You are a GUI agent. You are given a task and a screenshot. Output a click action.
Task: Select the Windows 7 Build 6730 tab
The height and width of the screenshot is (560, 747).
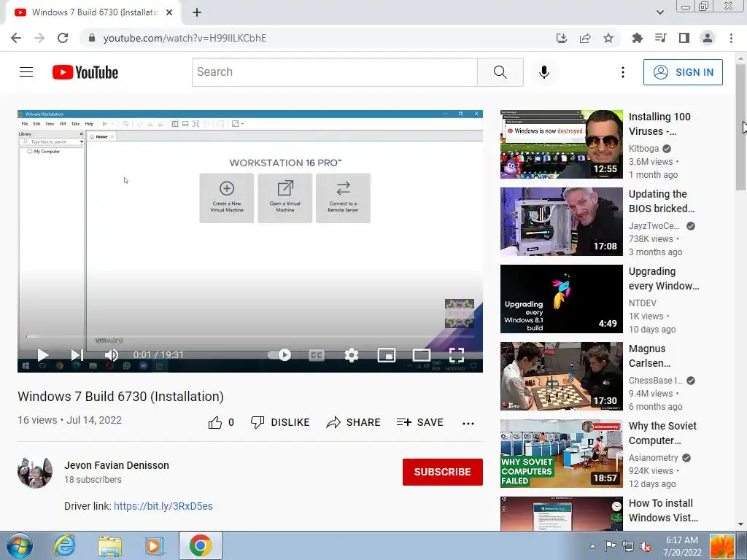[x=93, y=12]
